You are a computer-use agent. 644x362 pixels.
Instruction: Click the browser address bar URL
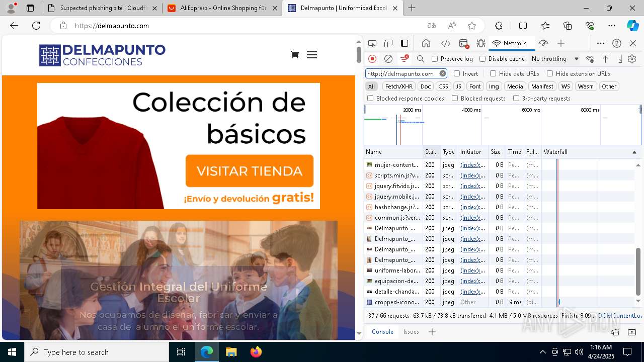click(112, 26)
